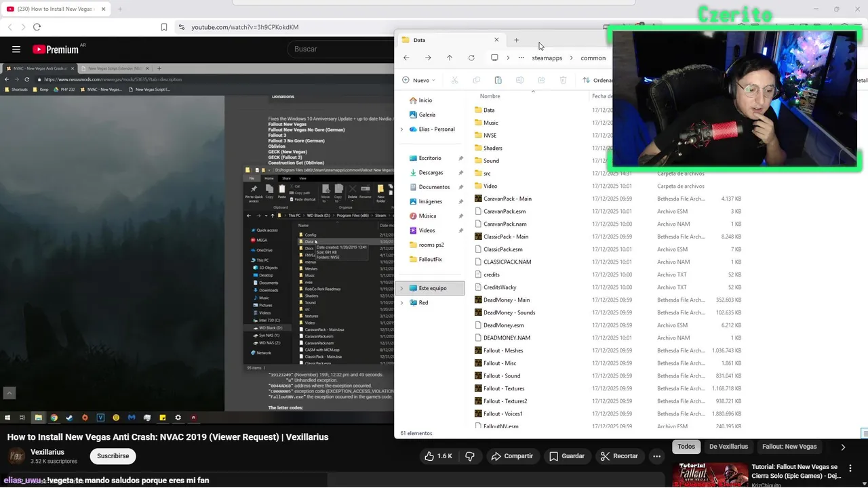
Task: Select the NVSE folder
Action: [x=490, y=136]
